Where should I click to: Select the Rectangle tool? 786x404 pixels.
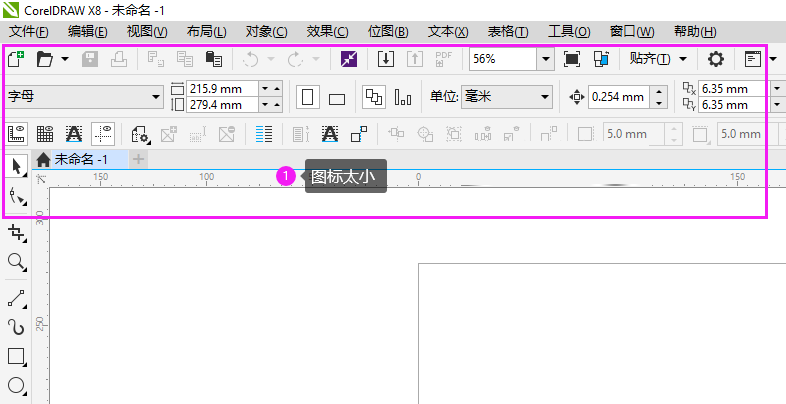[x=17, y=357]
